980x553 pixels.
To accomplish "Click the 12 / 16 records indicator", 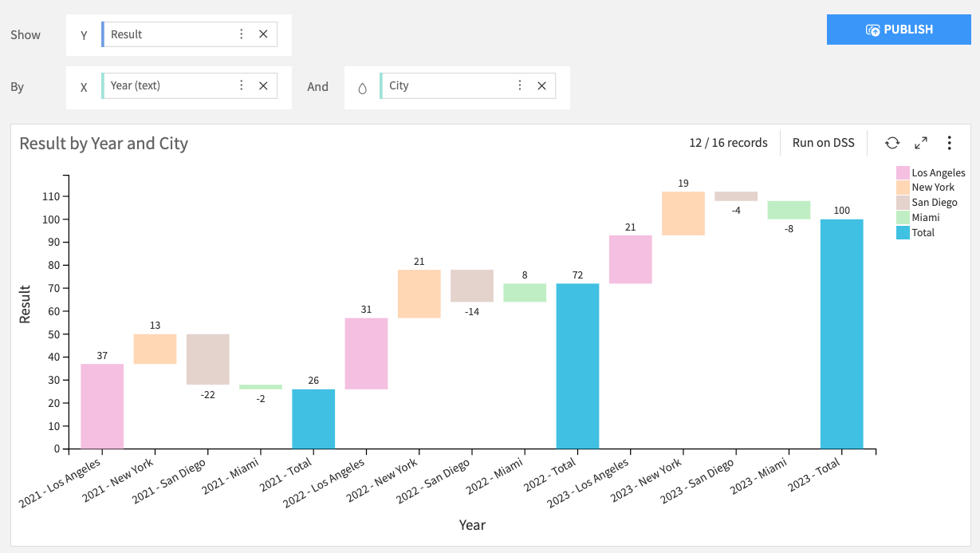I will point(728,143).
